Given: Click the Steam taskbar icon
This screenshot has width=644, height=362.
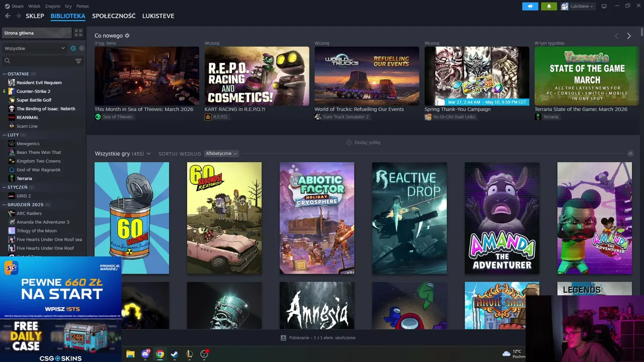Looking at the screenshot, I should 175,354.
